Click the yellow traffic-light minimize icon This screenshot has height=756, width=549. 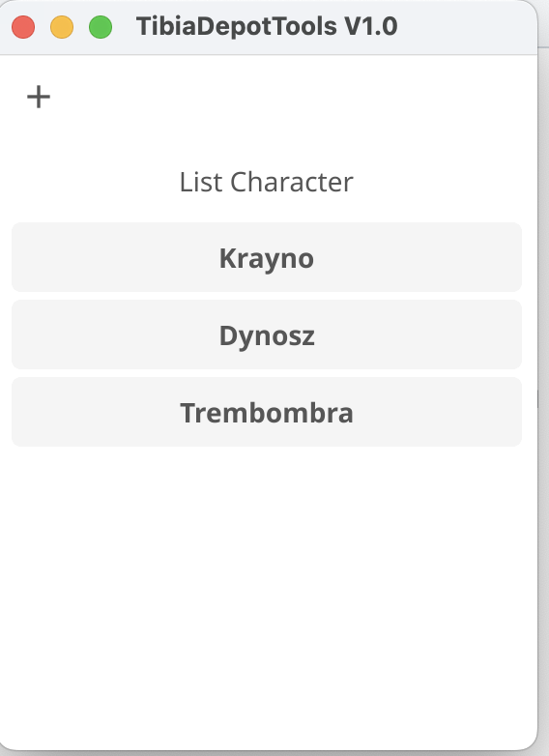tap(62, 26)
